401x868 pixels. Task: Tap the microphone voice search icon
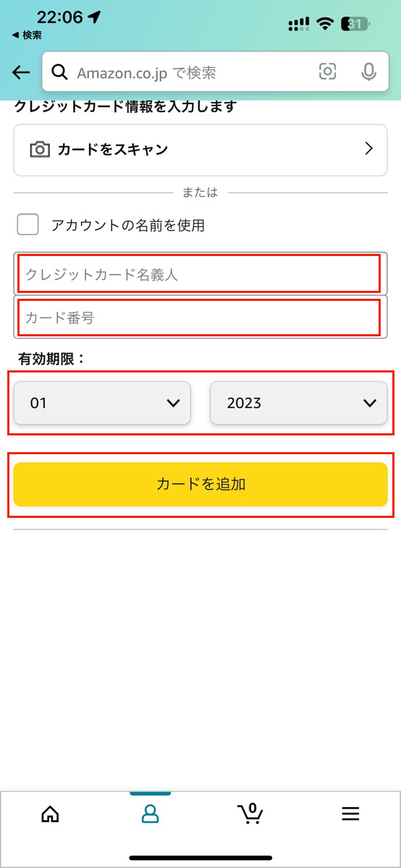click(369, 72)
